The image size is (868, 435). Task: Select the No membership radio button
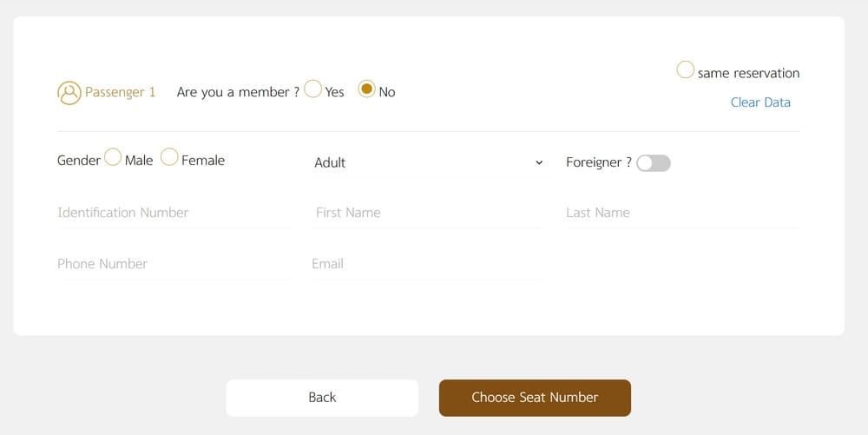[x=366, y=89]
